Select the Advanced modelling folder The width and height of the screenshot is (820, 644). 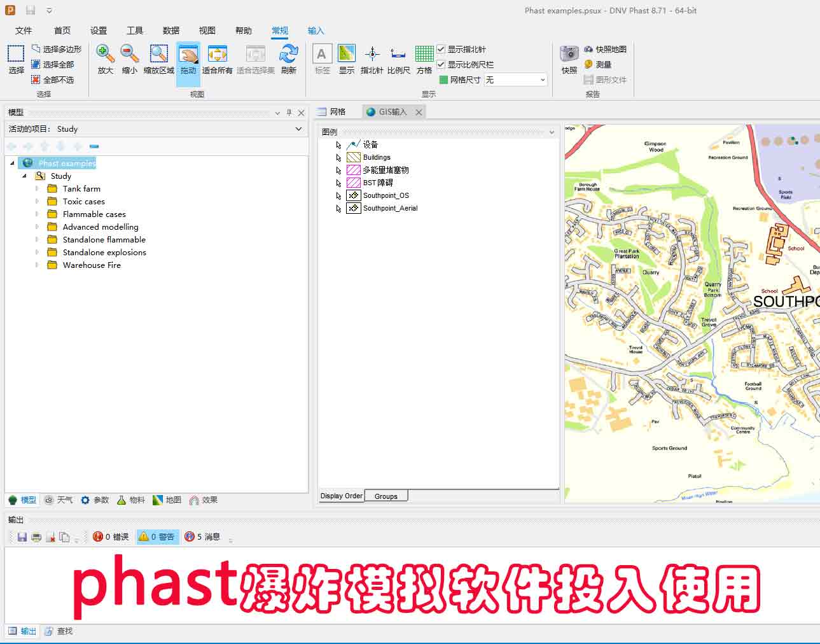tap(101, 227)
